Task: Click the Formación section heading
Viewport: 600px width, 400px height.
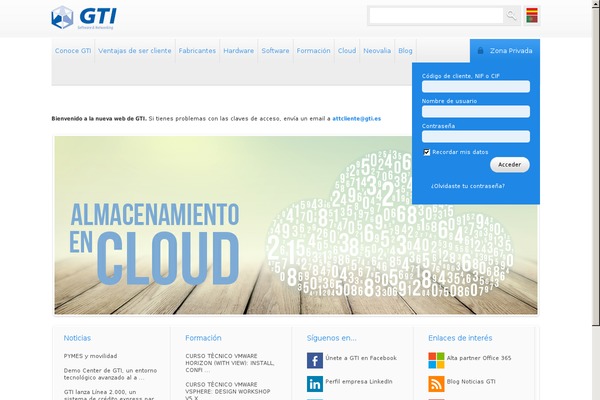Action: [x=203, y=338]
